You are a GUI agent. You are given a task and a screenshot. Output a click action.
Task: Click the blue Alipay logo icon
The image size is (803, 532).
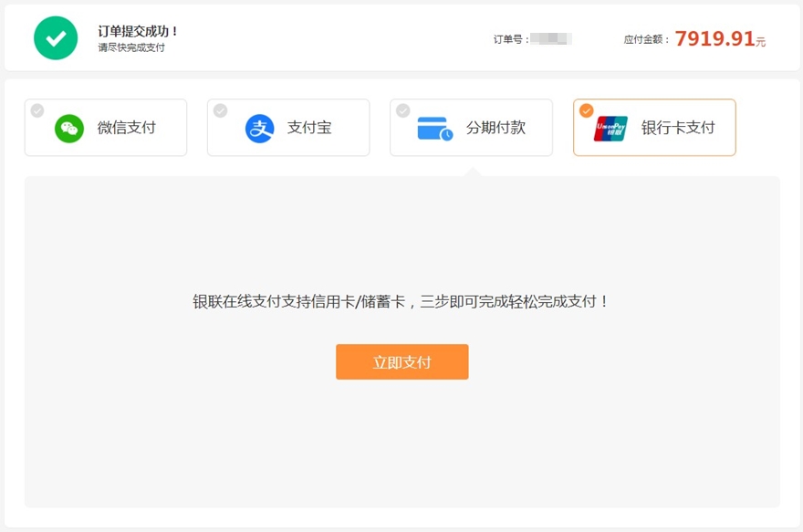click(x=260, y=129)
